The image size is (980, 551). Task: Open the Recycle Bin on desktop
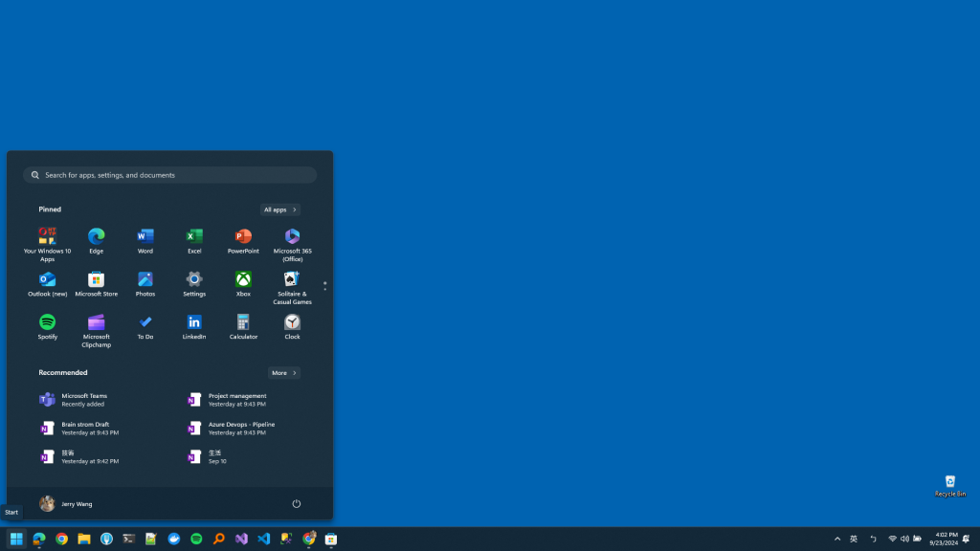(x=950, y=485)
